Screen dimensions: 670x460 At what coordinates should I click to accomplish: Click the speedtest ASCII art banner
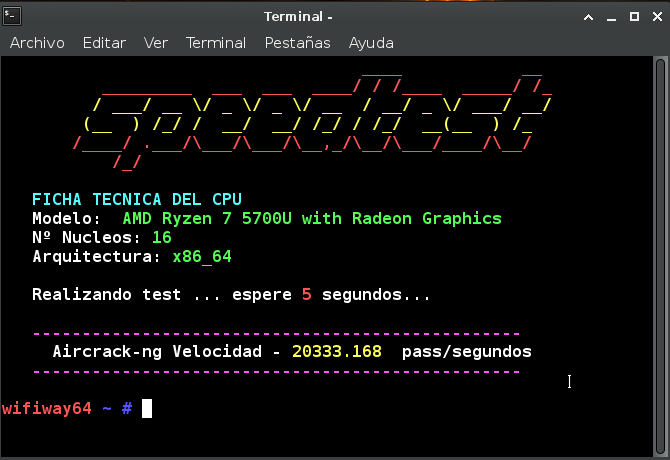(312, 123)
